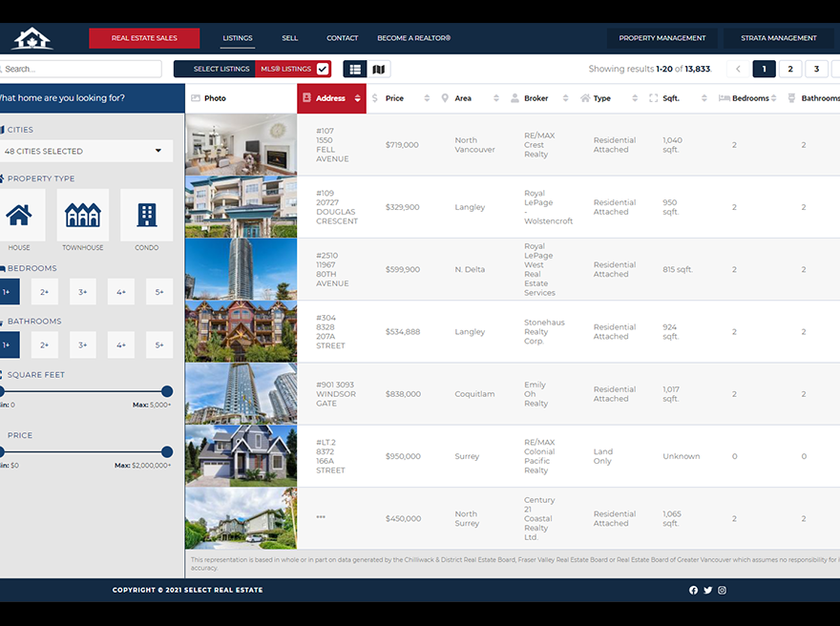Select the Condo property type filter

(146, 218)
